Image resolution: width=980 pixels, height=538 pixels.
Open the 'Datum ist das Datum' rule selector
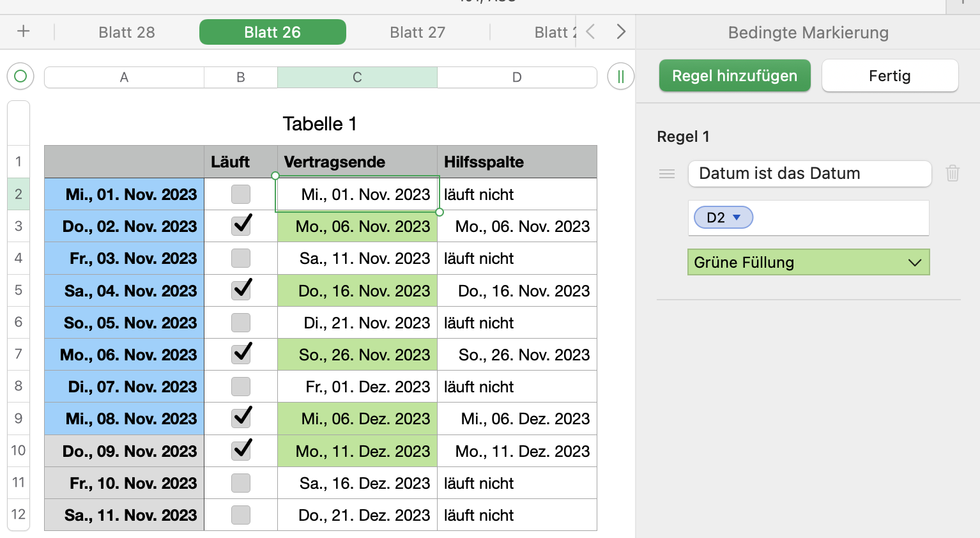[809, 174]
